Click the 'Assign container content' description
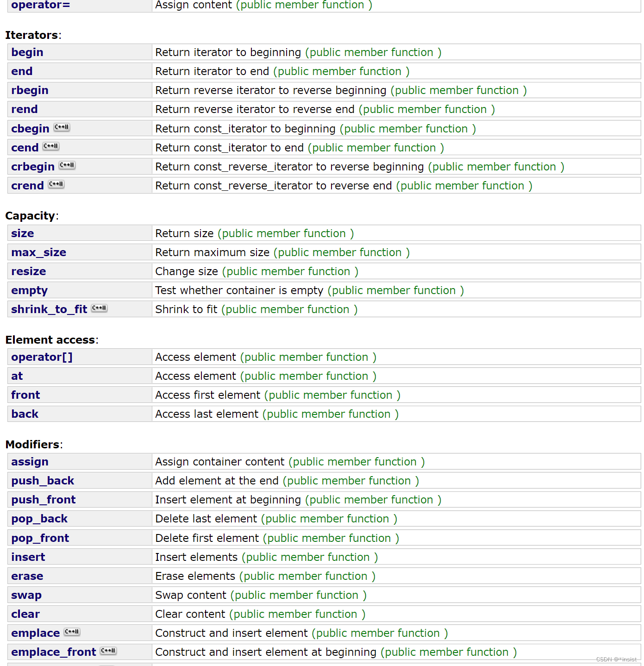This screenshot has width=644, height=666. 220,462
